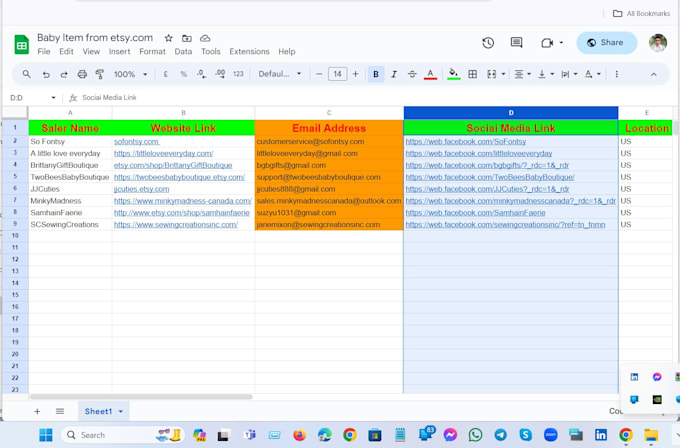Open the Format menu
680x448 pixels.
click(x=152, y=52)
